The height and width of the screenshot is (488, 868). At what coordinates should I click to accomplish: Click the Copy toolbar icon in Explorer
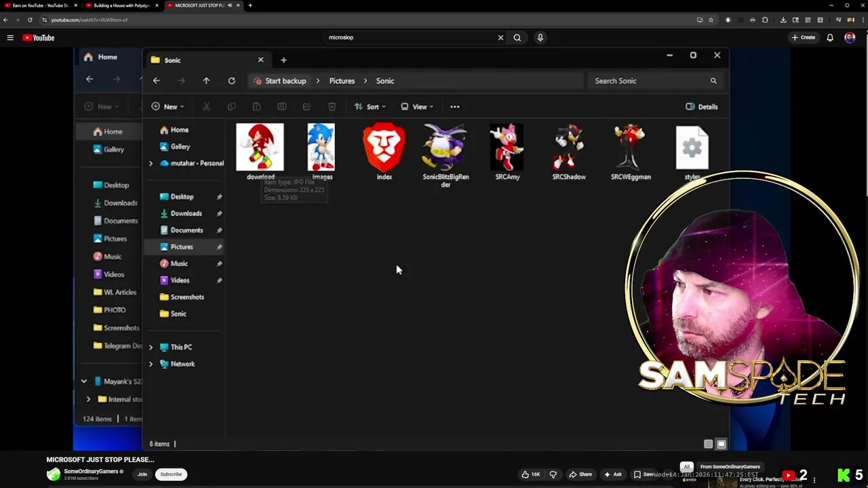click(x=231, y=106)
